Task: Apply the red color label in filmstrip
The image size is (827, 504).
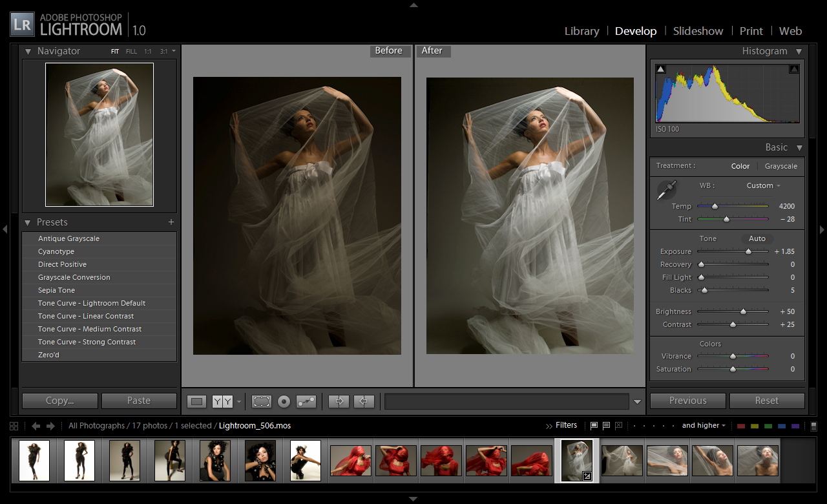Action: click(740, 426)
